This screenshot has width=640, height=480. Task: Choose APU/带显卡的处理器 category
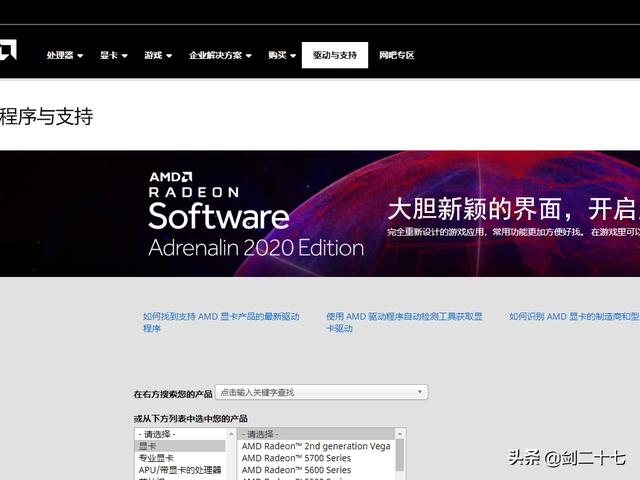180,470
